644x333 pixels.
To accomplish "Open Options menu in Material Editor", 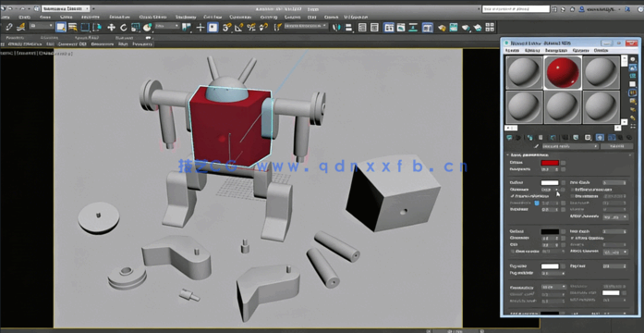I will [x=580, y=50].
